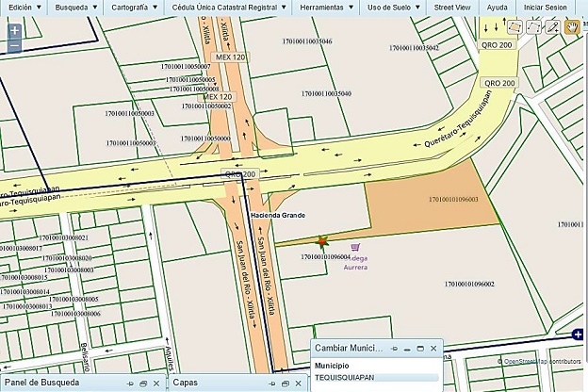
Task: Expand the Cartografía dropdown menu
Action: (x=133, y=7)
